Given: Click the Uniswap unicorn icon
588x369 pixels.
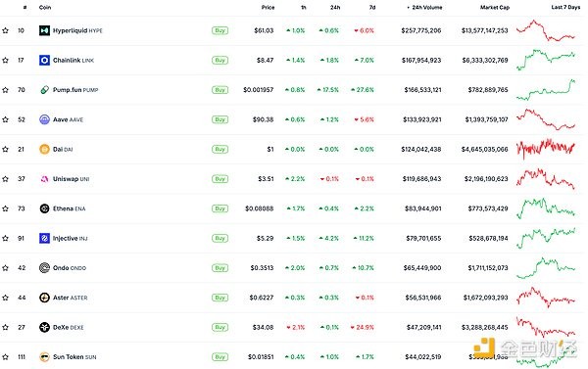Looking at the screenshot, I should click(x=44, y=179).
